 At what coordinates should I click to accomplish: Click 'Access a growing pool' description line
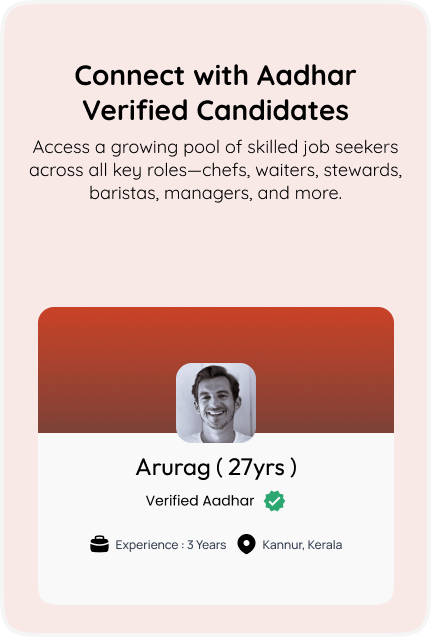point(215,147)
